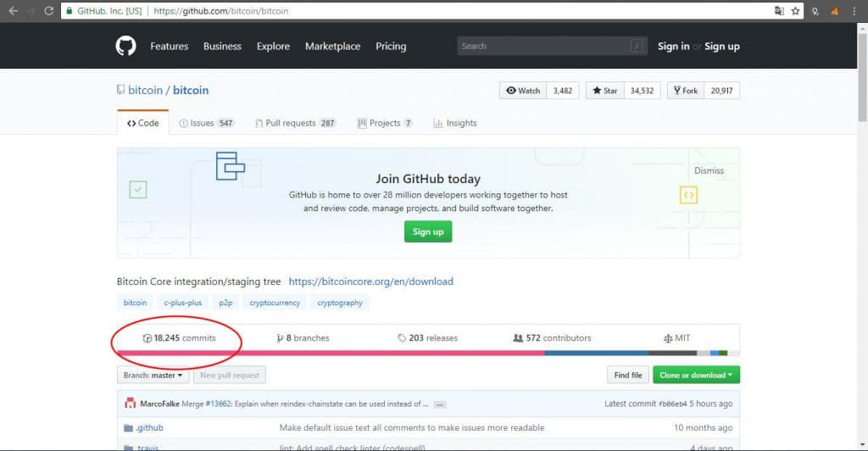Open #13662 pull request link
Viewport: 868px width, 451px height.
pos(218,404)
